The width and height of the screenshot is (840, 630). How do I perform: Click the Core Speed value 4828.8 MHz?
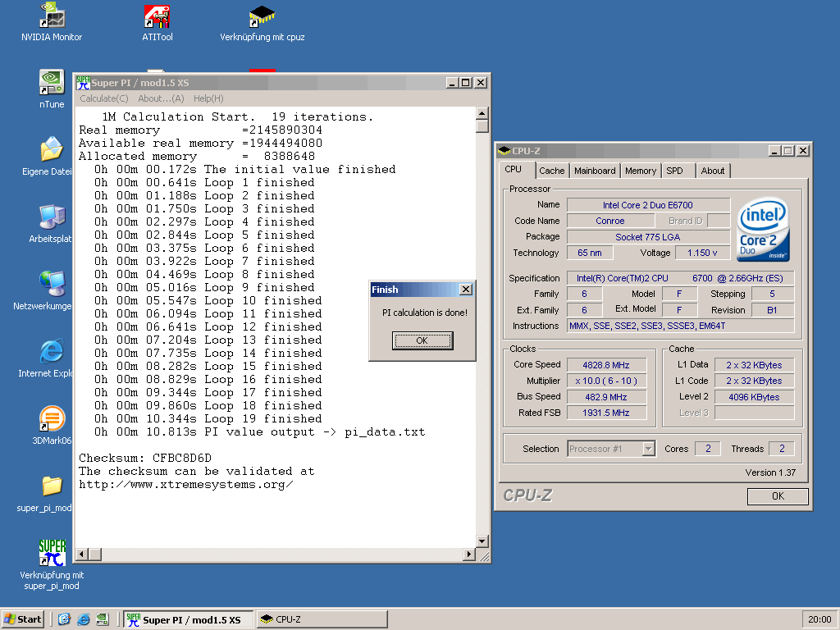(606, 365)
